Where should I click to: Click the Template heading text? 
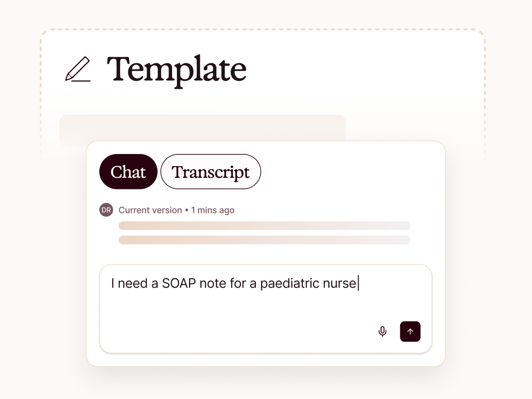176,69
